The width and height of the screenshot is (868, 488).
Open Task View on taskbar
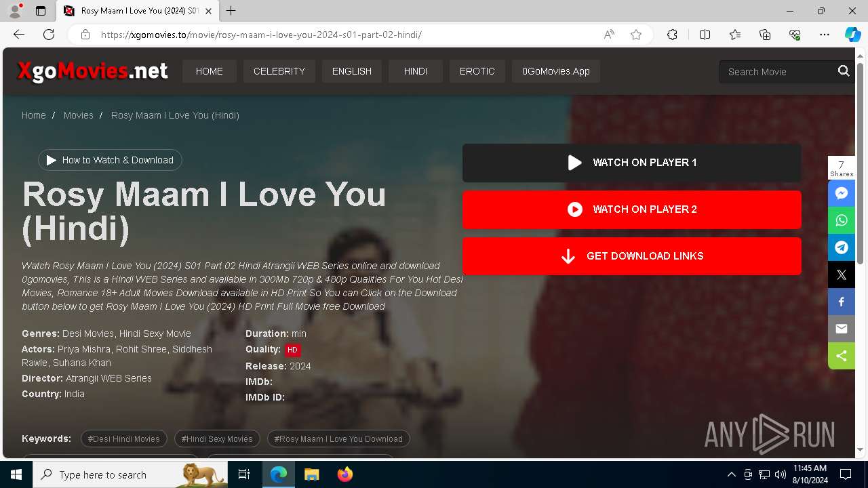coord(244,474)
